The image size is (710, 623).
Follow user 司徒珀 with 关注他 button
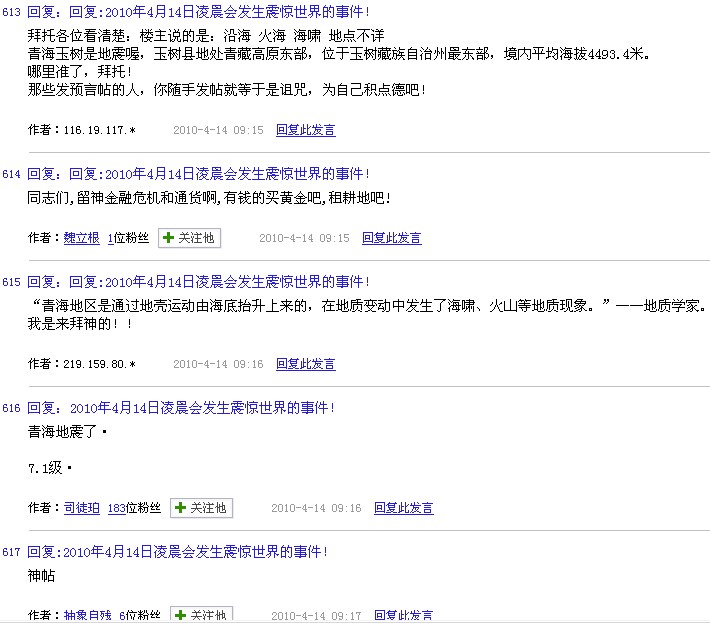(202, 508)
